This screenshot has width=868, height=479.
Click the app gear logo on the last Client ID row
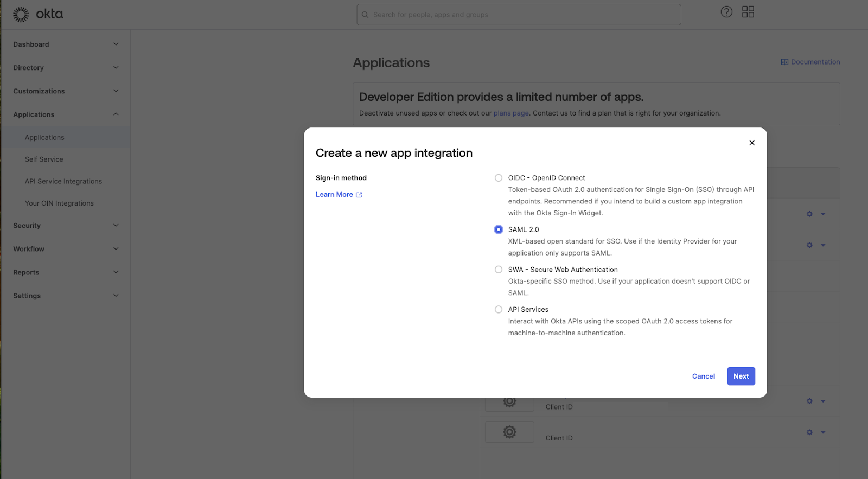(x=509, y=432)
